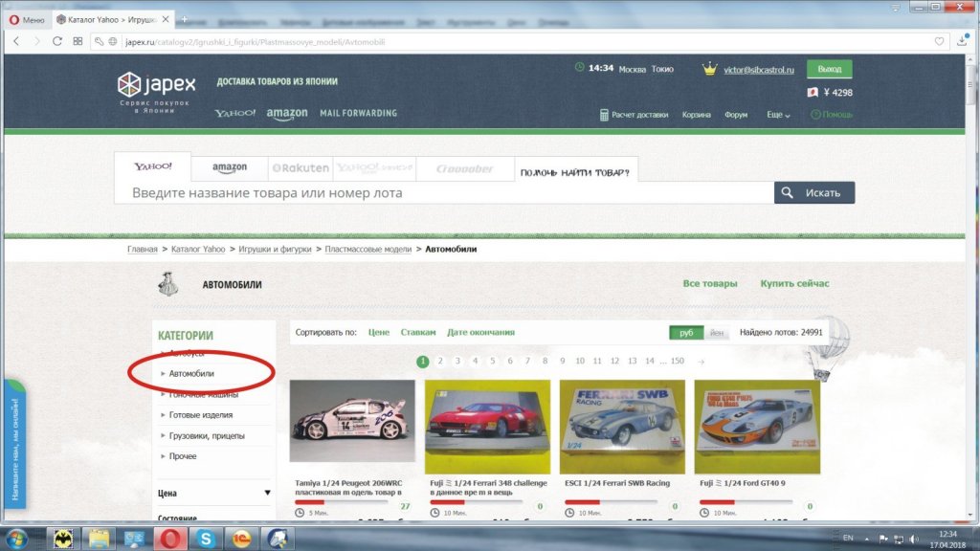Viewport: 980px width, 551px height.
Task: Expand the Цена filter section
Action: pyautogui.click(x=267, y=494)
